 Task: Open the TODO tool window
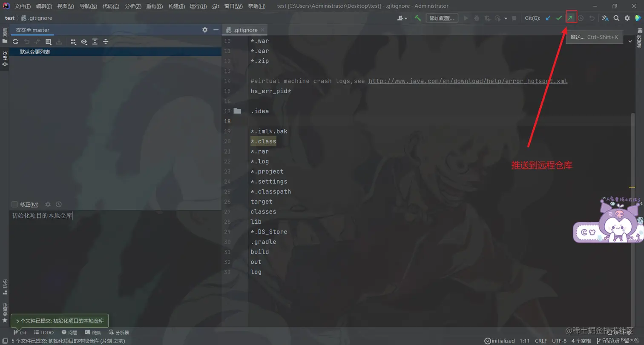pyautogui.click(x=44, y=332)
